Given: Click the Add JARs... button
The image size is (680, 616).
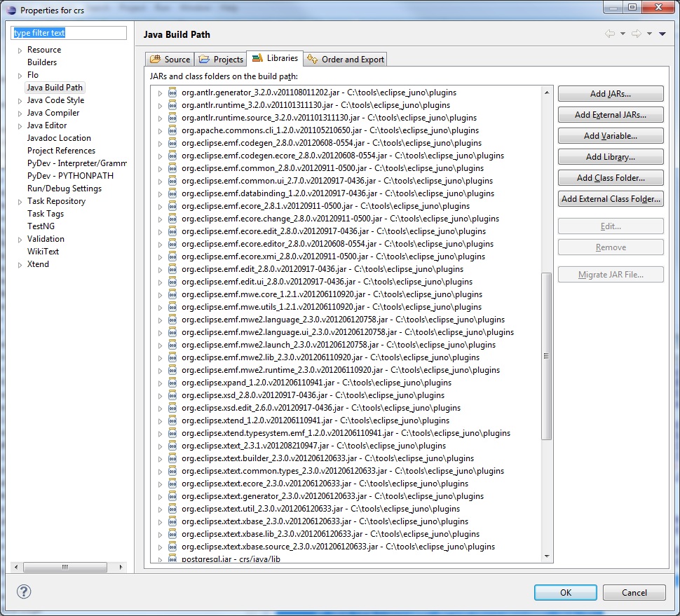Looking at the screenshot, I should coord(611,94).
